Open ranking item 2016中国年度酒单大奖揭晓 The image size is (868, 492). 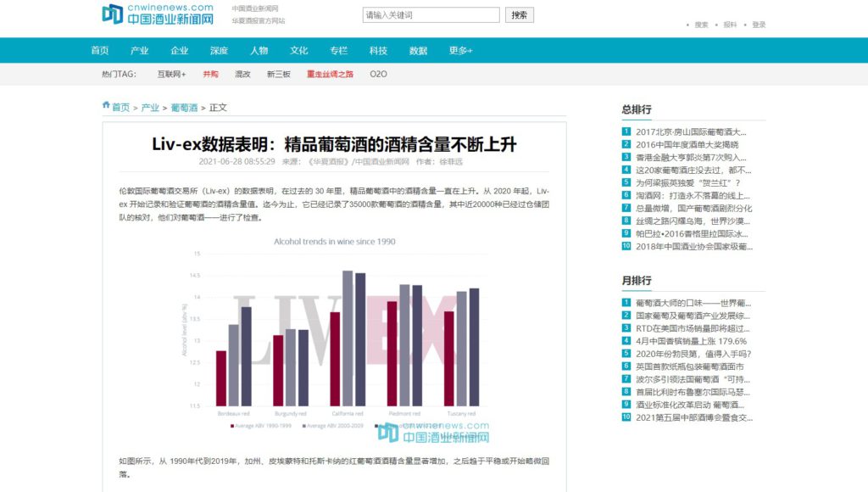coord(687,144)
